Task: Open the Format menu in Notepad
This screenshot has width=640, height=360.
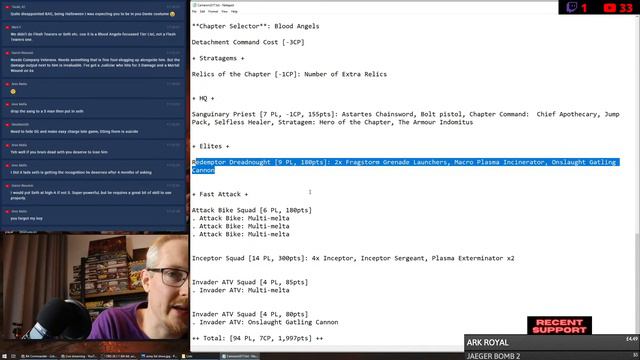Action: pyautogui.click(x=213, y=11)
